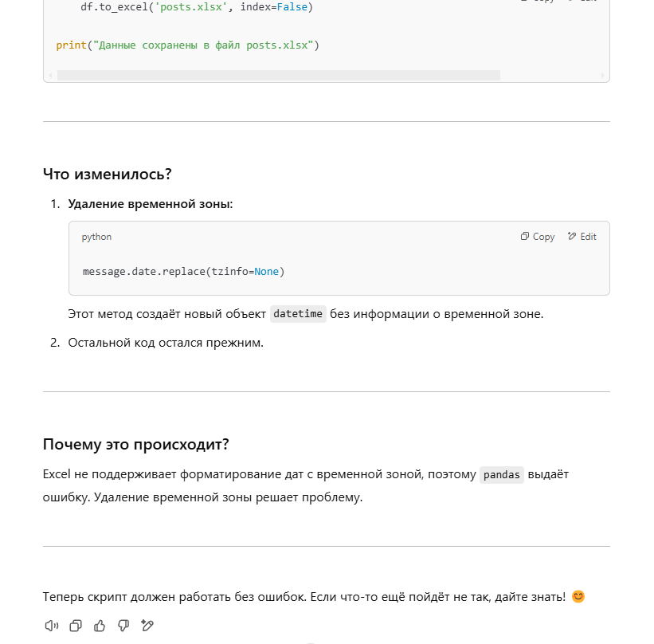This screenshot has height=644, width=654.
Task: Click the read aloud speaker icon
Action: pos(52,626)
